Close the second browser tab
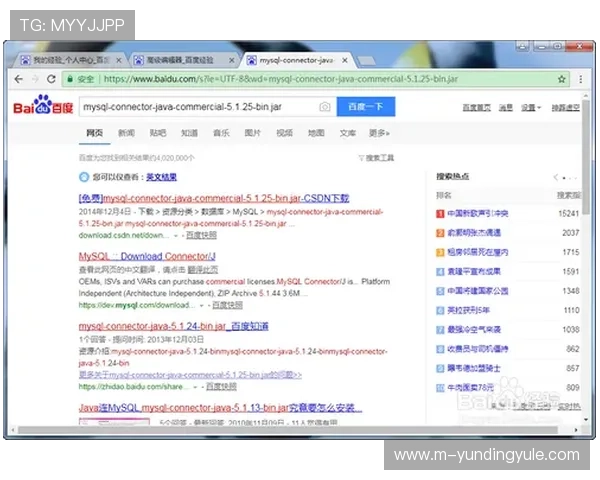 coord(232,60)
